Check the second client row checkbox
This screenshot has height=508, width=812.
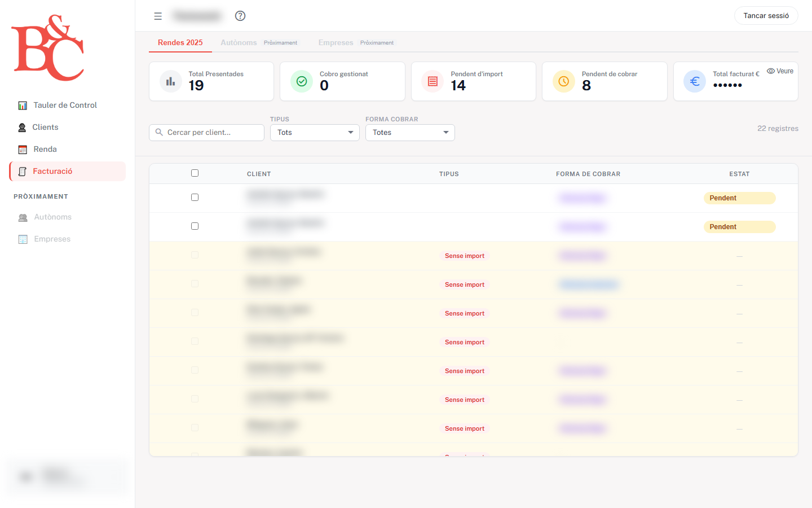point(195,226)
